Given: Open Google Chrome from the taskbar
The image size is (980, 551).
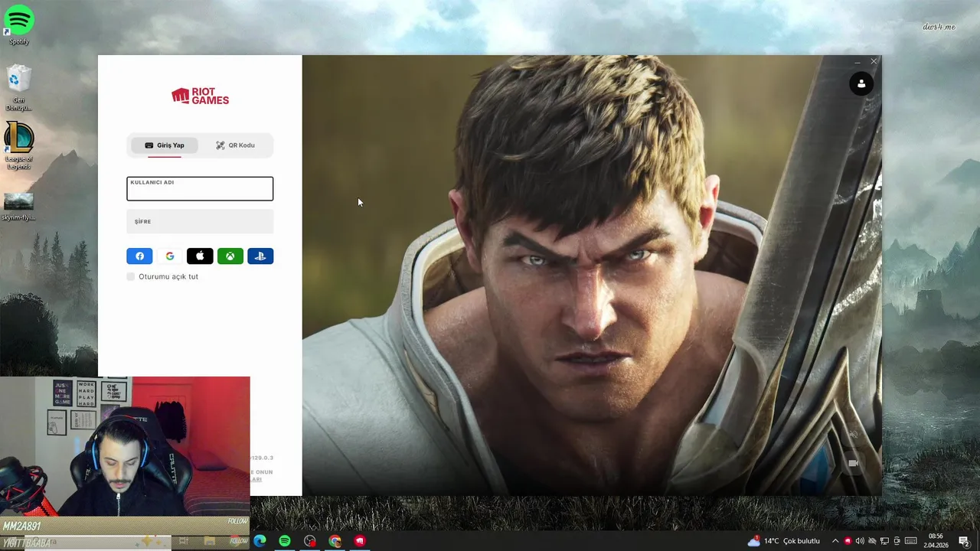Looking at the screenshot, I should click(335, 541).
